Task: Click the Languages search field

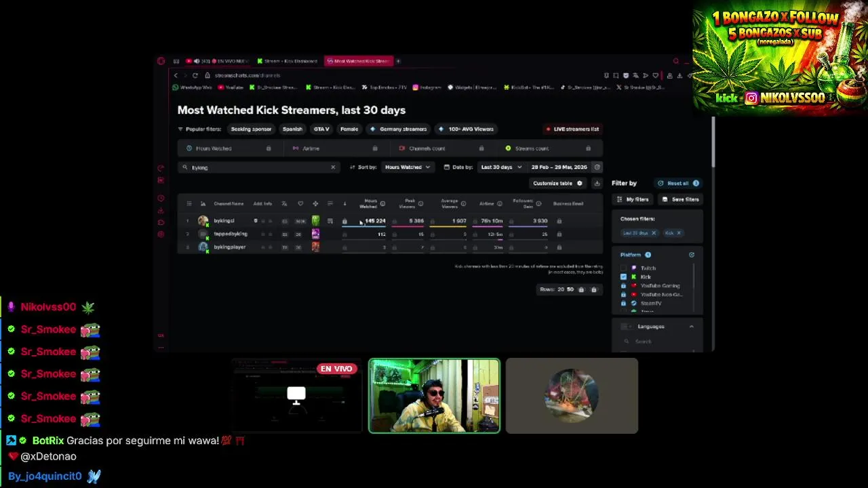Action: (658, 342)
